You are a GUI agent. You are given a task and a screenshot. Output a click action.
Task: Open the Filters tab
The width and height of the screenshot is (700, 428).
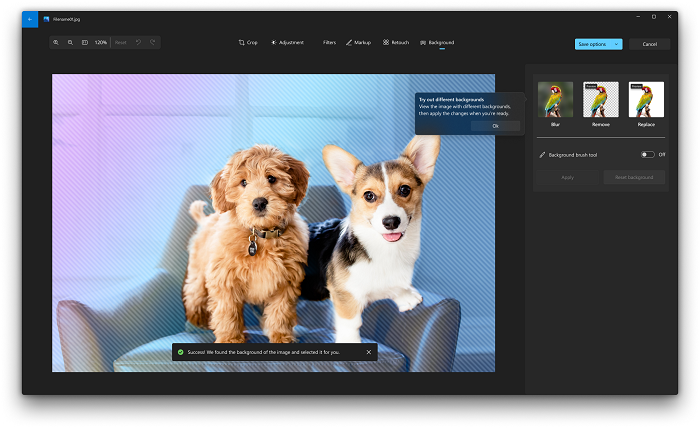pyautogui.click(x=329, y=42)
